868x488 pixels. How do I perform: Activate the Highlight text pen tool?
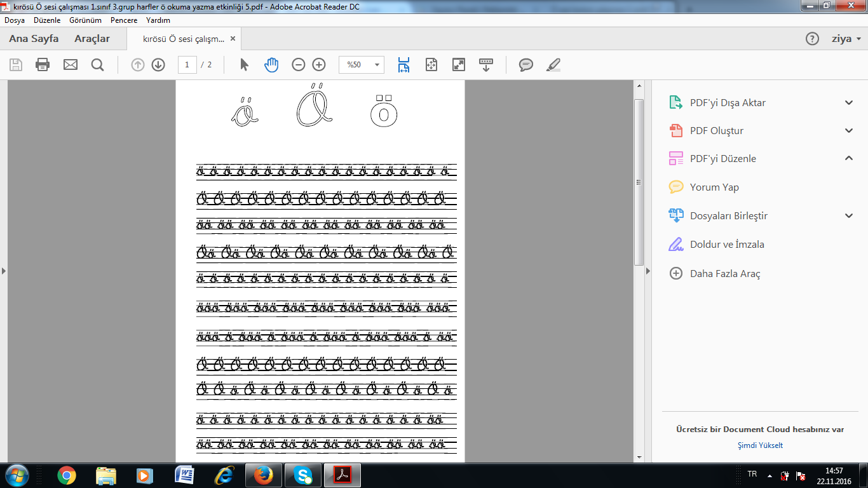click(553, 65)
